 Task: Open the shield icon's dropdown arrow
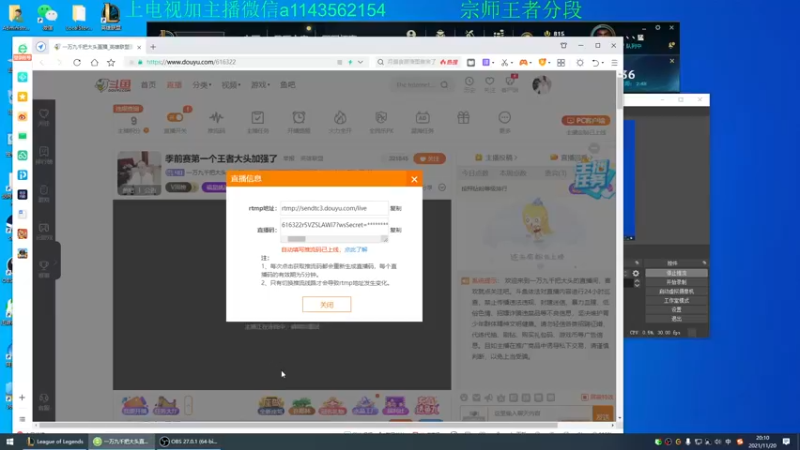pyautogui.click(x=550, y=63)
